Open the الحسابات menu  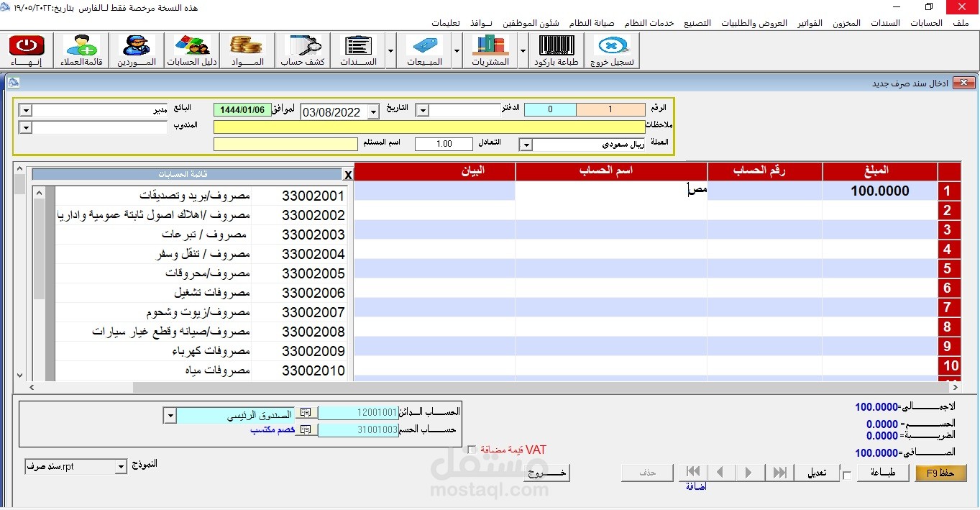(926, 23)
